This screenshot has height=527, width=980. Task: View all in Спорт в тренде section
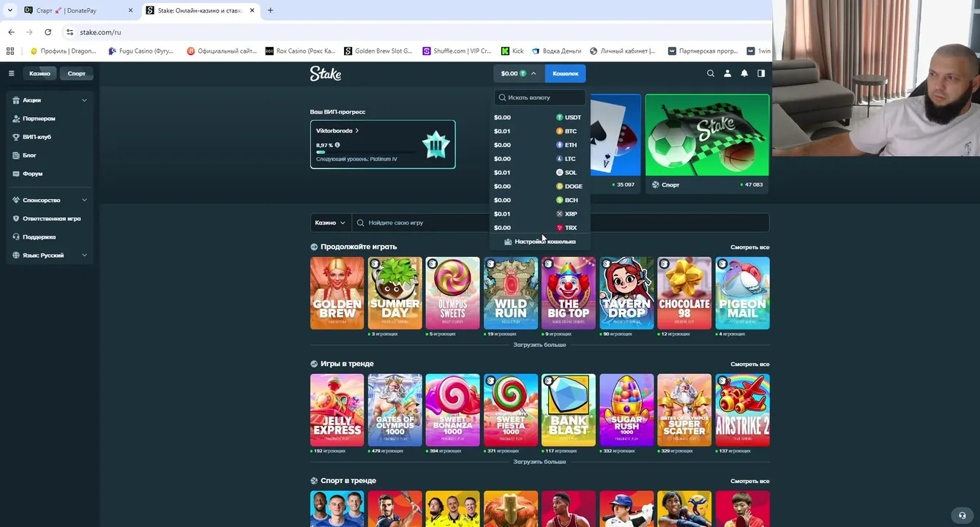click(x=749, y=481)
